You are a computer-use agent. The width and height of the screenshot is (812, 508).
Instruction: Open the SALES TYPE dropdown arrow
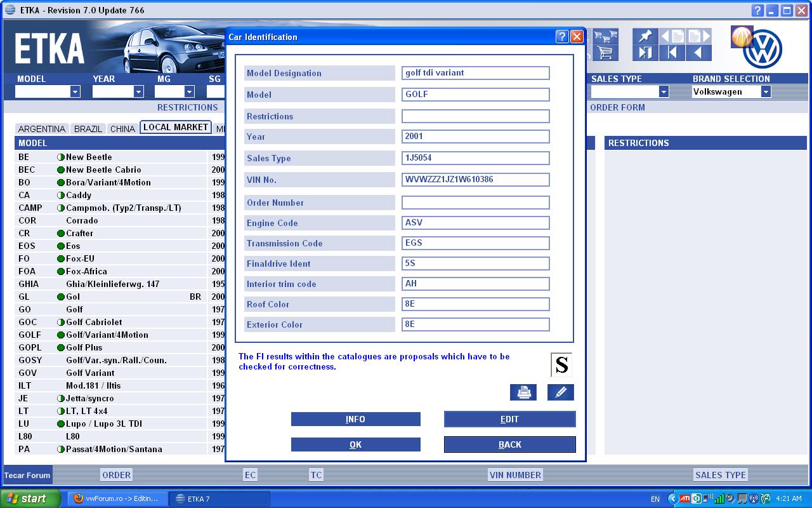(664, 92)
